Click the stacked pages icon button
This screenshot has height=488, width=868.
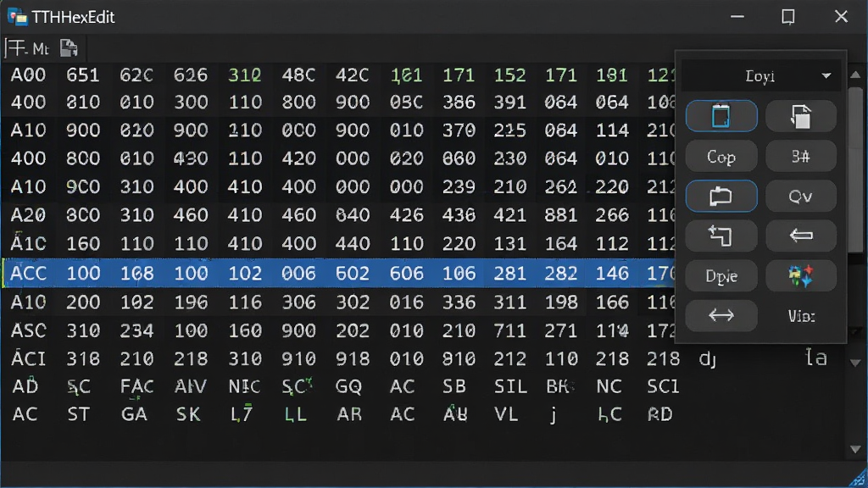(x=800, y=116)
